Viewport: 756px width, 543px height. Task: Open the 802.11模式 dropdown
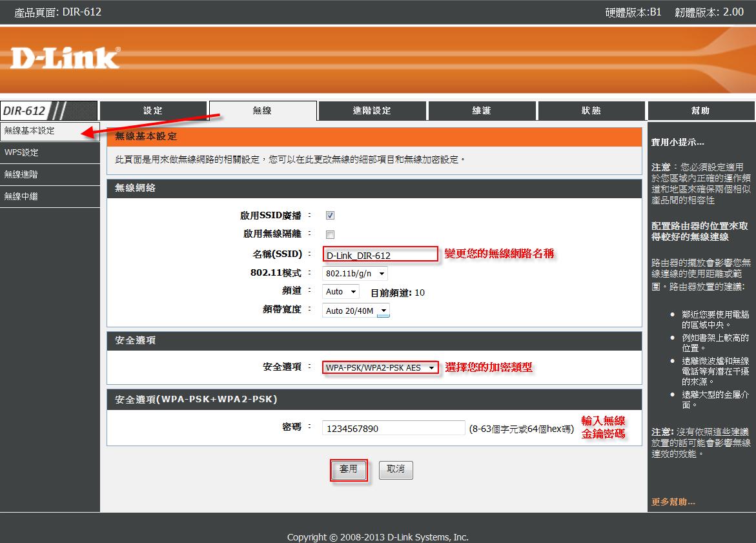click(355, 273)
